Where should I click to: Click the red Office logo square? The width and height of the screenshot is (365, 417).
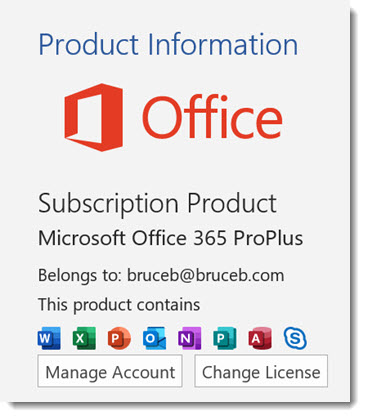pos(94,117)
